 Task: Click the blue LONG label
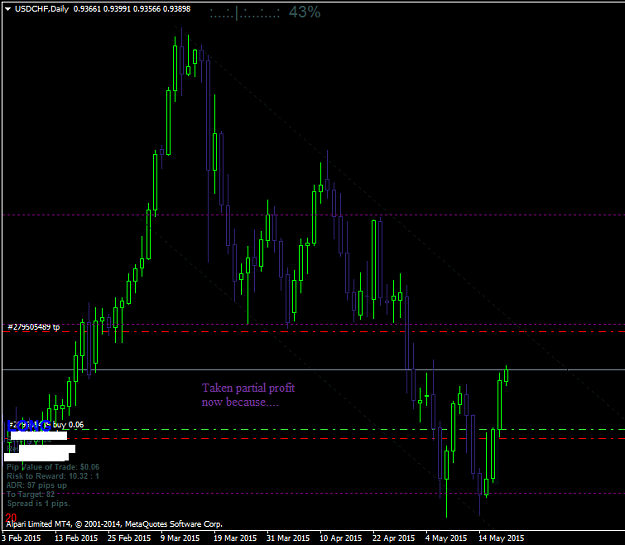[x=29, y=426]
